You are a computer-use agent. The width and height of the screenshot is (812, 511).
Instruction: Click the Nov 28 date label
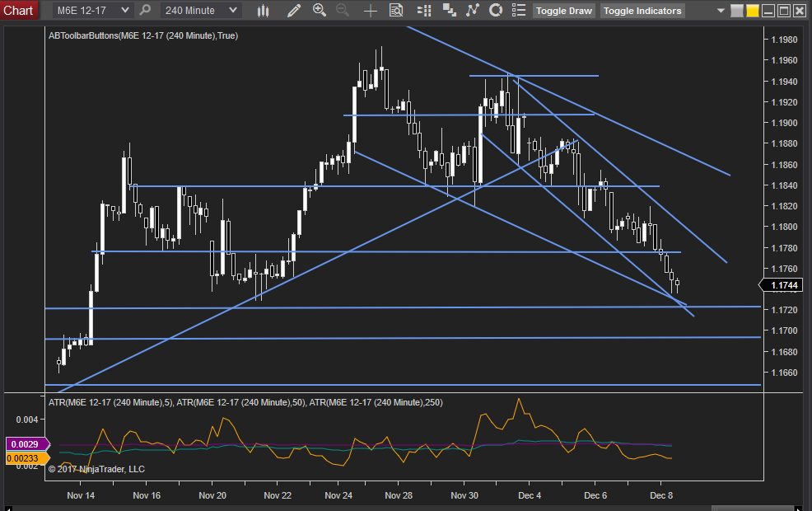(x=399, y=495)
